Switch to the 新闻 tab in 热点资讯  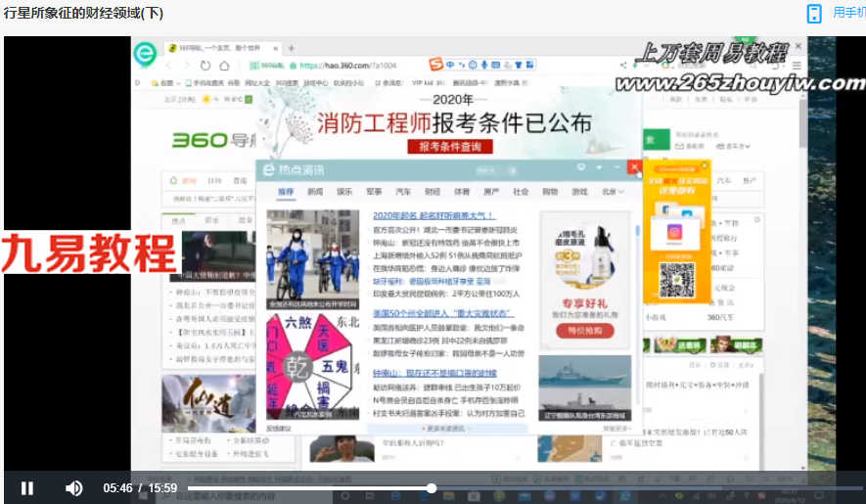(315, 192)
